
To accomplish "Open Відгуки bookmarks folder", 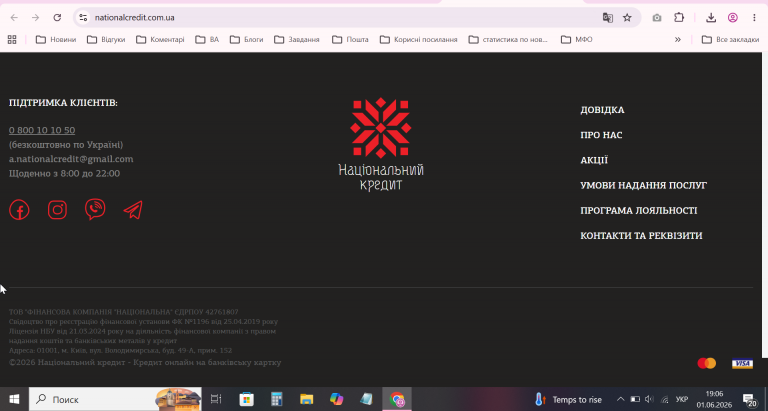I will (106, 40).
